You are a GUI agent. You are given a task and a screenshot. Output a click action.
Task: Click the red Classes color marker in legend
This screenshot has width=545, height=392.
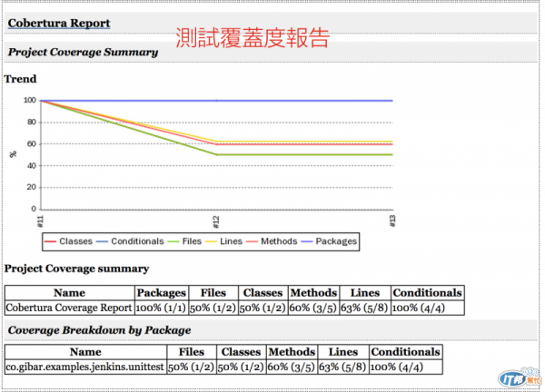[x=50, y=241]
